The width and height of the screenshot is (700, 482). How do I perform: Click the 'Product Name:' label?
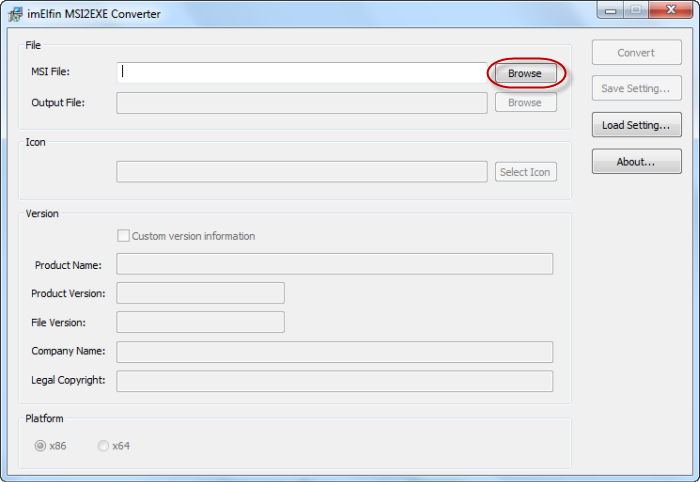[x=68, y=265]
